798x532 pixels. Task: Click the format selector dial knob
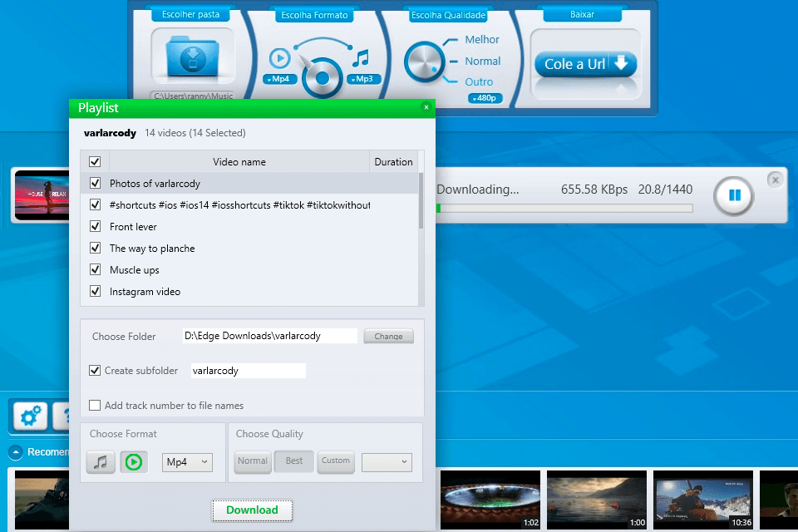click(323, 78)
